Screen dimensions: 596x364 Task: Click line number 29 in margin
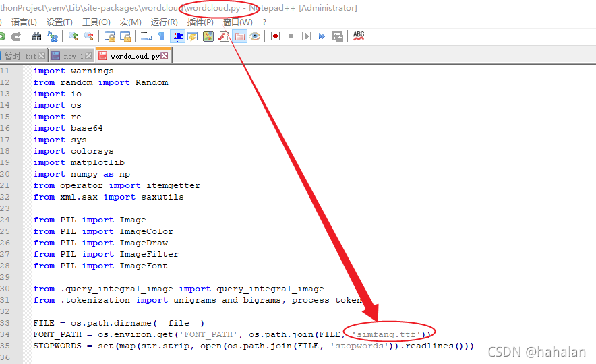click(5, 277)
